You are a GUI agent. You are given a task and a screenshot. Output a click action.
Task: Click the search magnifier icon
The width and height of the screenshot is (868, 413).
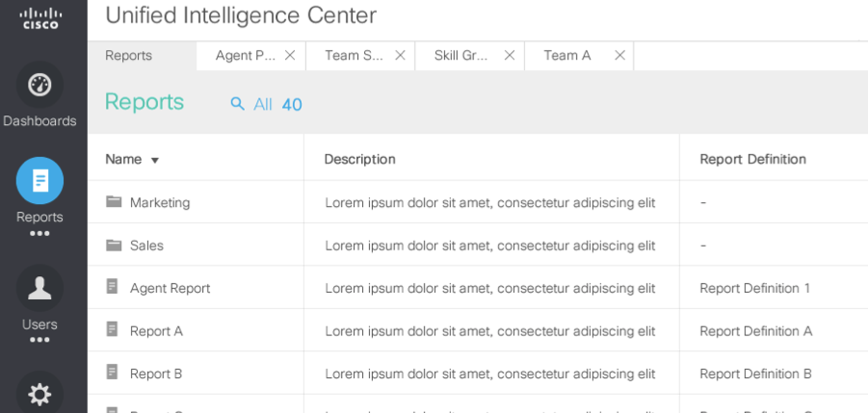(x=237, y=103)
